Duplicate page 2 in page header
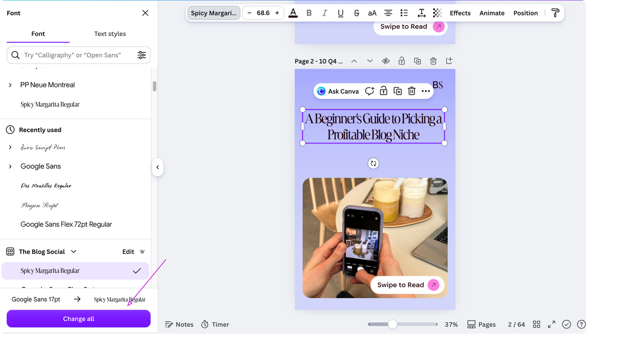The height and width of the screenshot is (364, 617). pos(417,61)
